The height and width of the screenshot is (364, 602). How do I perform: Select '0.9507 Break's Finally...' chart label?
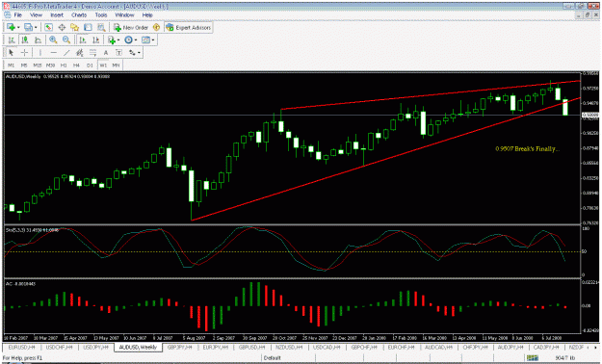point(527,148)
